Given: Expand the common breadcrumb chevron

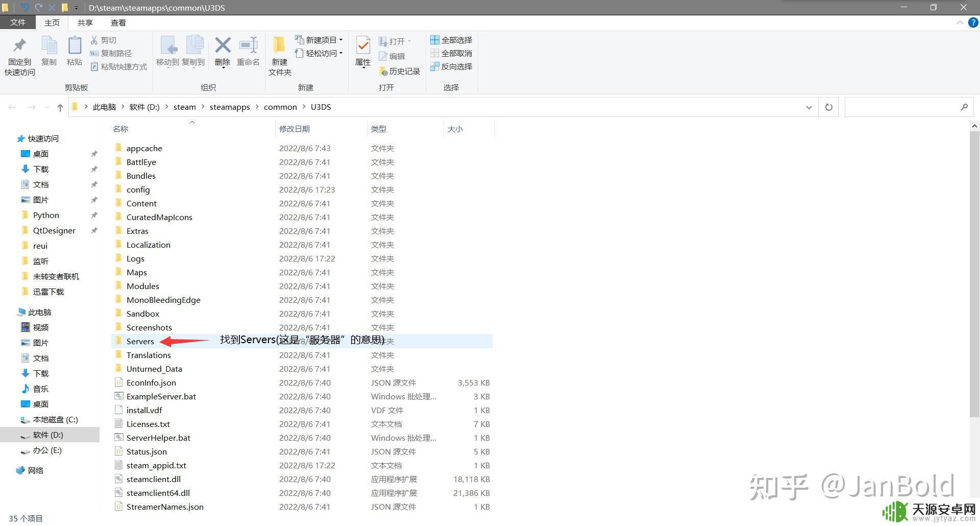Looking at the screenshot, I should [x=304, y=107].
